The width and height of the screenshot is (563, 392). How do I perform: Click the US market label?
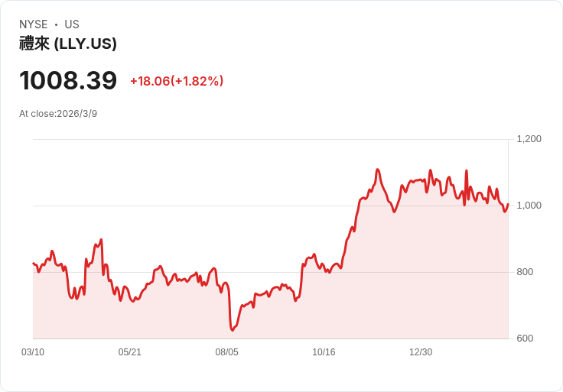[72, 24]
